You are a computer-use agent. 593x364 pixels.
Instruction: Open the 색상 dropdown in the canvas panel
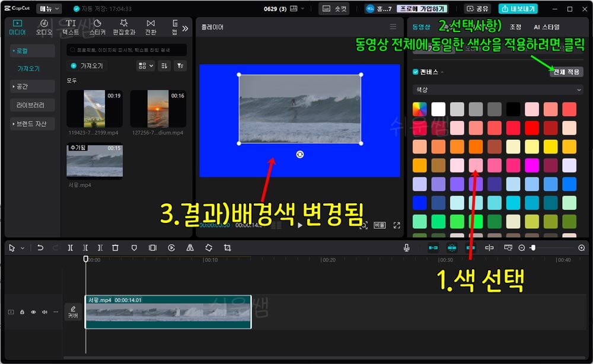[x=497, y=90]
